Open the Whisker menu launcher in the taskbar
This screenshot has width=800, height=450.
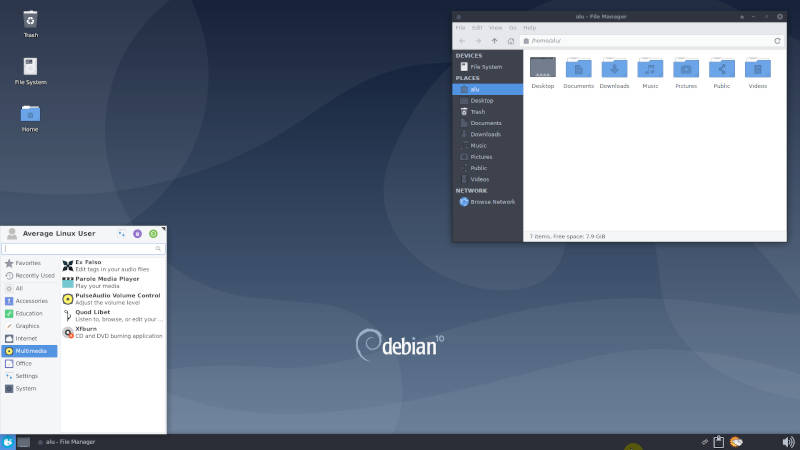point(8,442)
